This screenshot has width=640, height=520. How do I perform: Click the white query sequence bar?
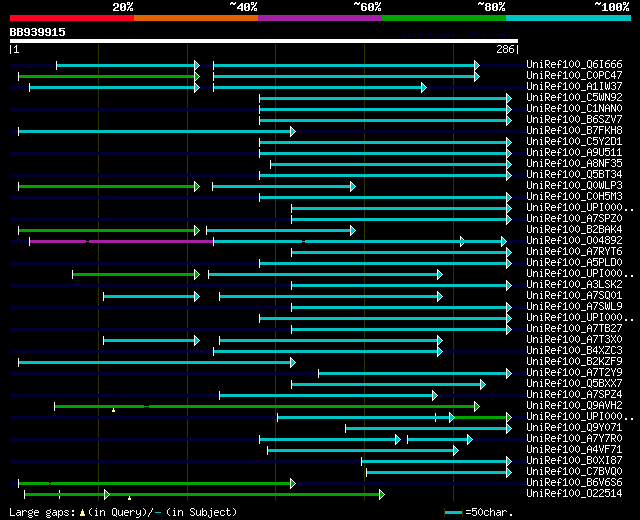point(264,41)
